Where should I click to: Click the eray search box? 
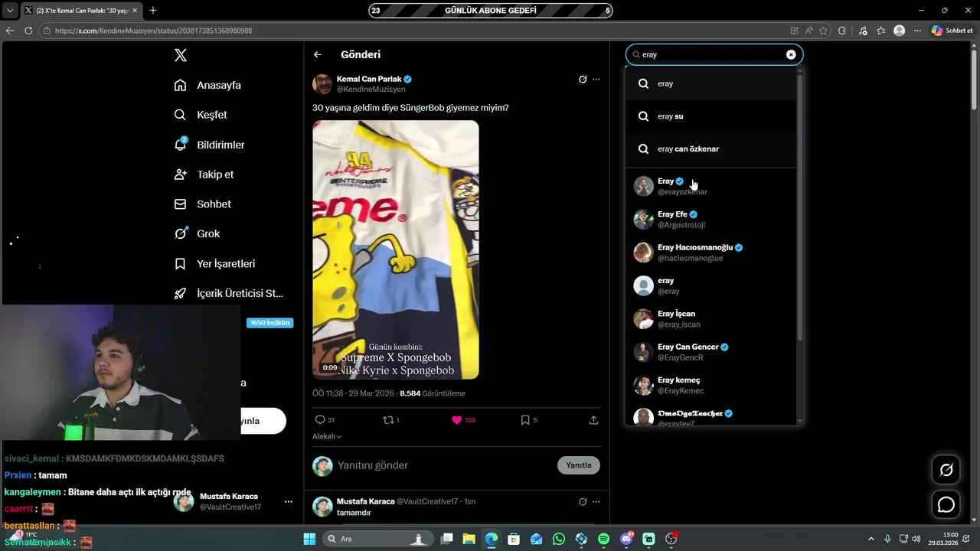pyautogui.click(x=713, y=54)
